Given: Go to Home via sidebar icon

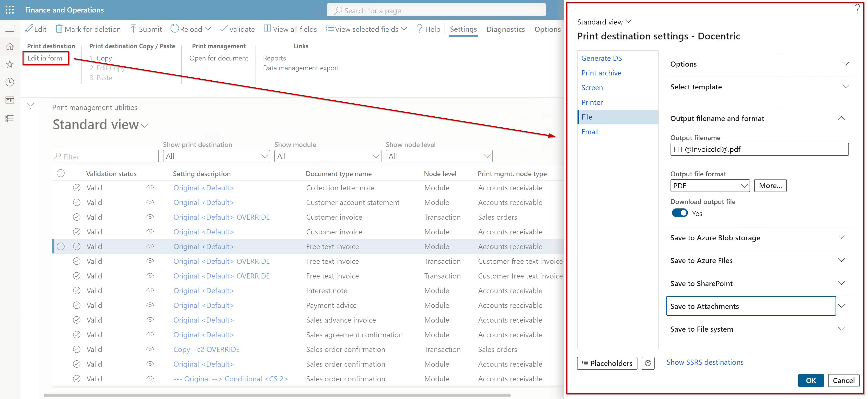Looking at the screenshot, I should [x=10, y=46].
